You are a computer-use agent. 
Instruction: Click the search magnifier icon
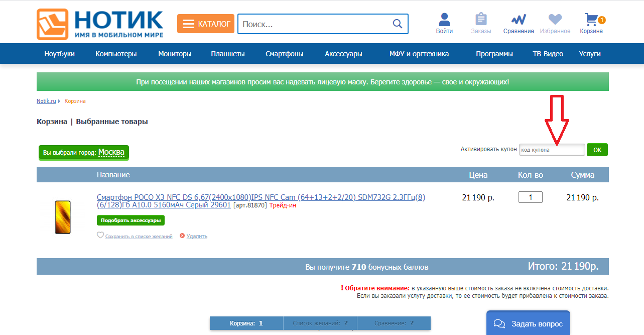pyautogui.click(x=398, y=24)
